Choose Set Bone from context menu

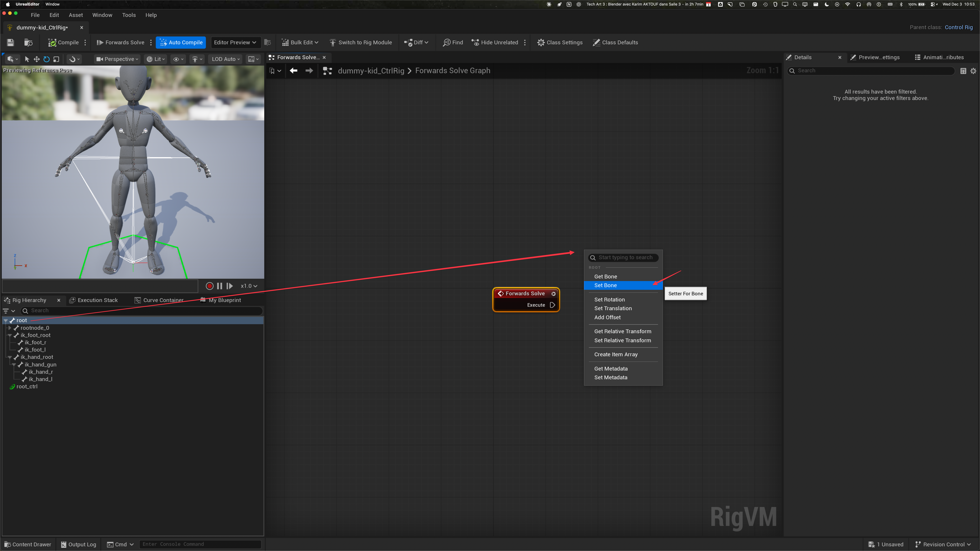point(623,285)
